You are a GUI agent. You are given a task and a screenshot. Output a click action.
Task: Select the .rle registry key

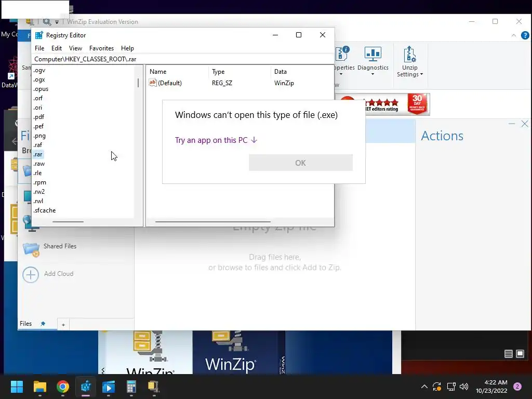click(37, 173)
